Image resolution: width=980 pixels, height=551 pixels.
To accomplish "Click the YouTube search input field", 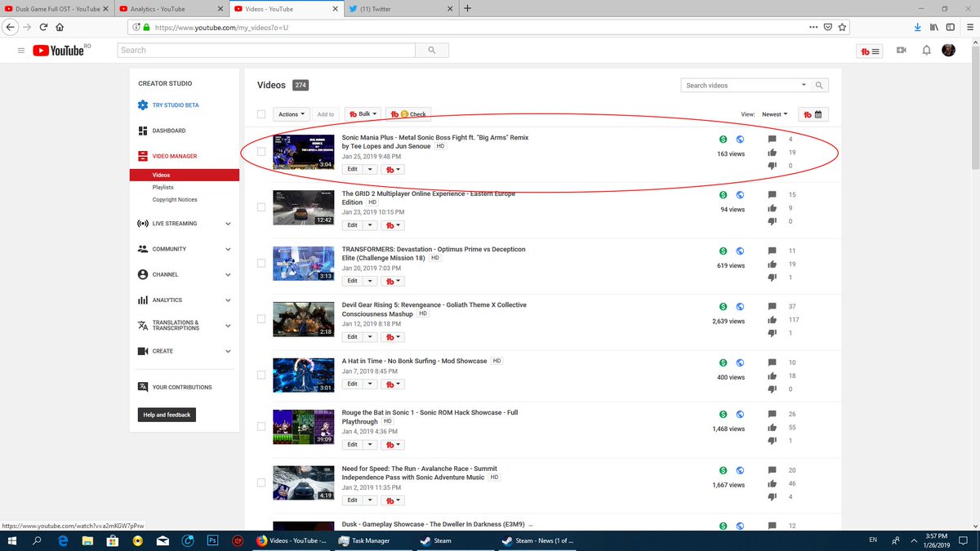I will tap(265, 51).
